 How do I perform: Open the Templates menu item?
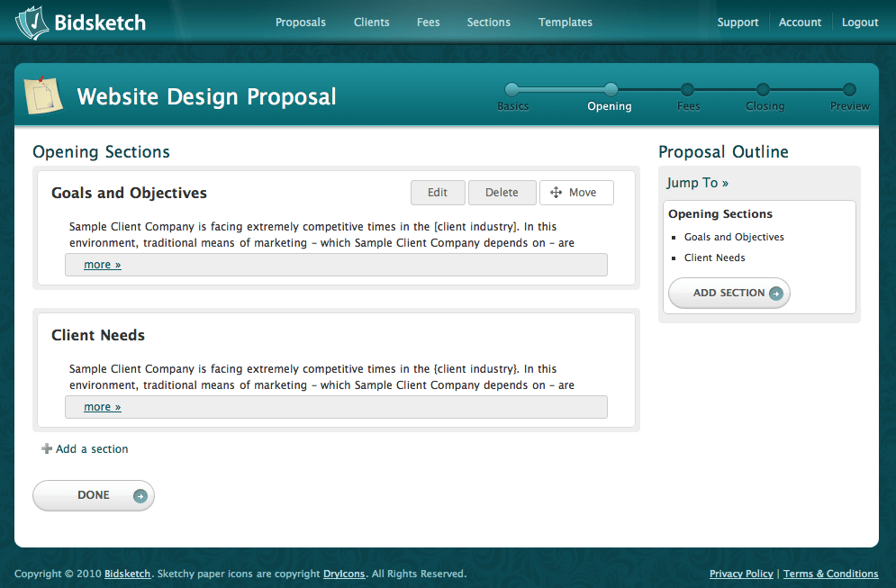[565, 23]
